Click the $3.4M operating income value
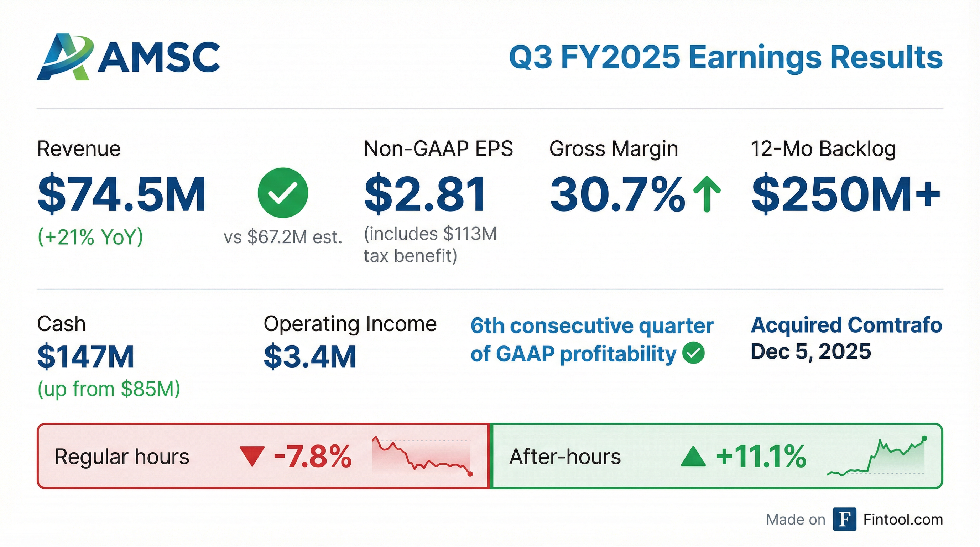 [x=310, y=356]
